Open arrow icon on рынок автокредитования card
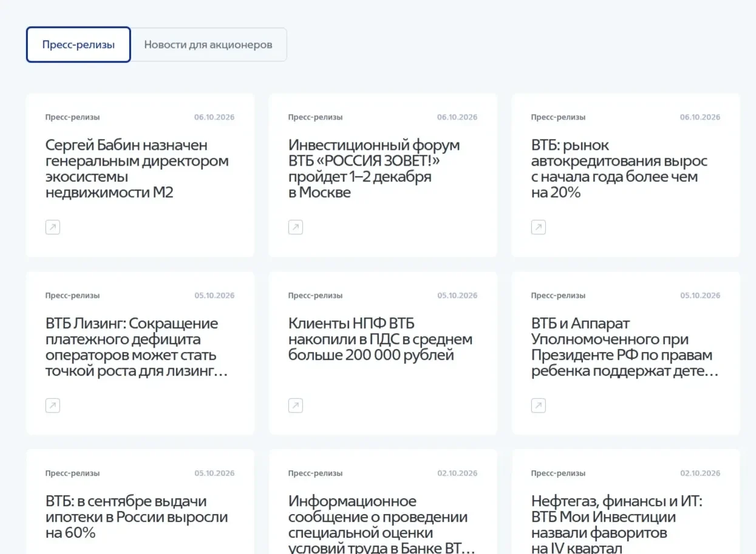Screen dimensions: 756x554 (x=539, y=228)
